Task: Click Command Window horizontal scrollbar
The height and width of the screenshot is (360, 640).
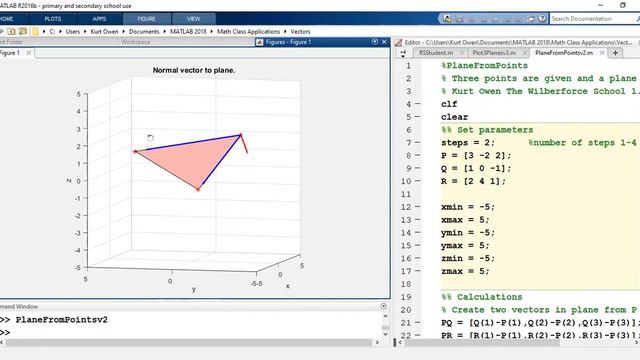Action: click(189, 342)
